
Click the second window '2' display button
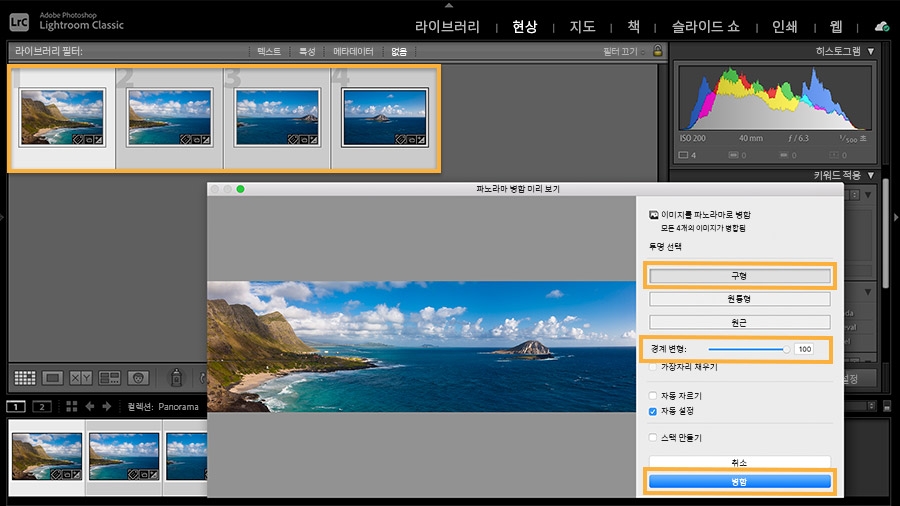click(42, 407)
